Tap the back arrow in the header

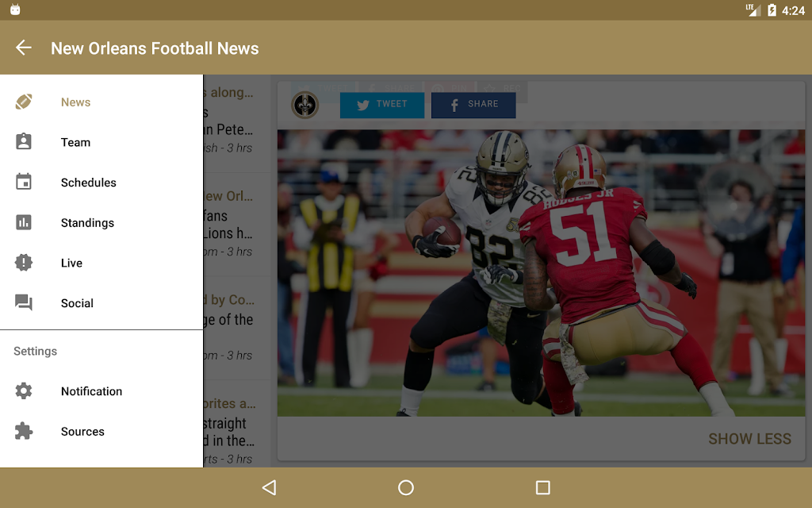[23, 48]
